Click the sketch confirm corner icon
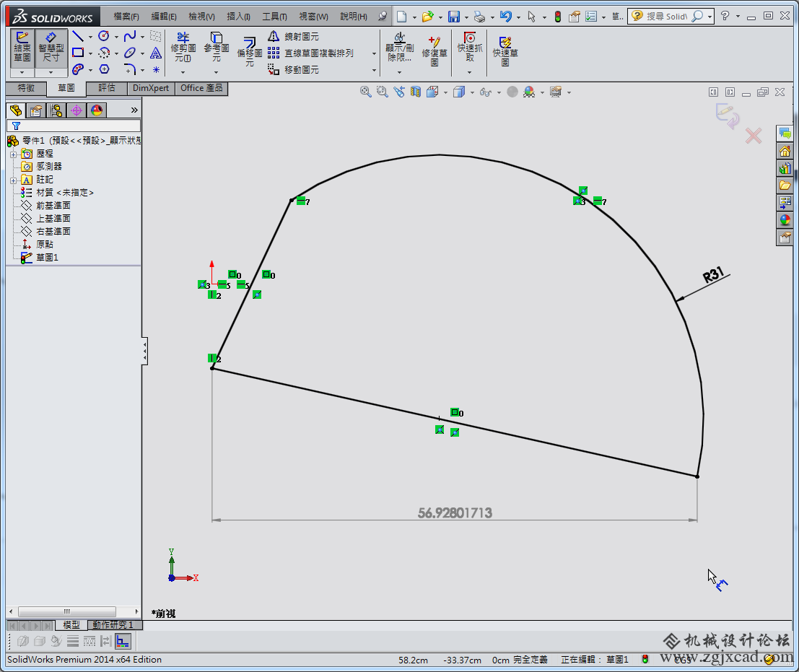This screenshot has width=799, height=672. tap(727, 115)
